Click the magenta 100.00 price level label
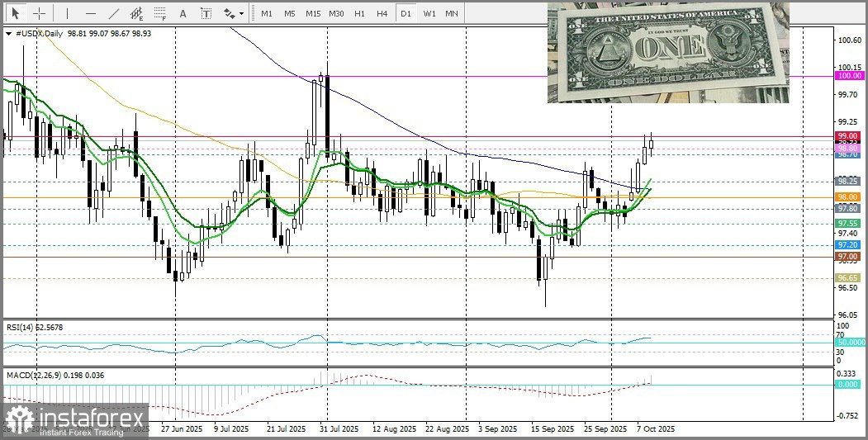Screen dimensions: 868x440 849,76
